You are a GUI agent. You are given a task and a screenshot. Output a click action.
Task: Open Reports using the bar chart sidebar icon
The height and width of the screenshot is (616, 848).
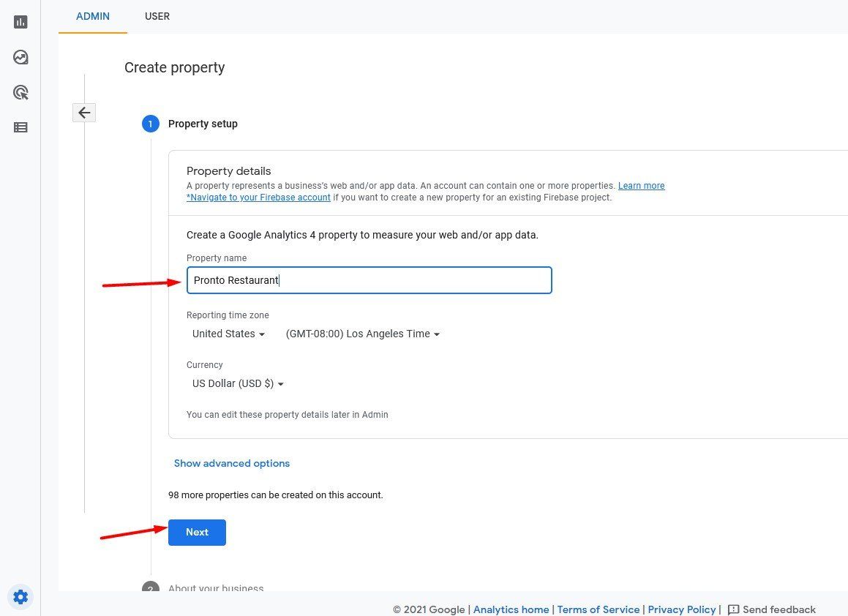pyautogui.click(x=20, y=22)
